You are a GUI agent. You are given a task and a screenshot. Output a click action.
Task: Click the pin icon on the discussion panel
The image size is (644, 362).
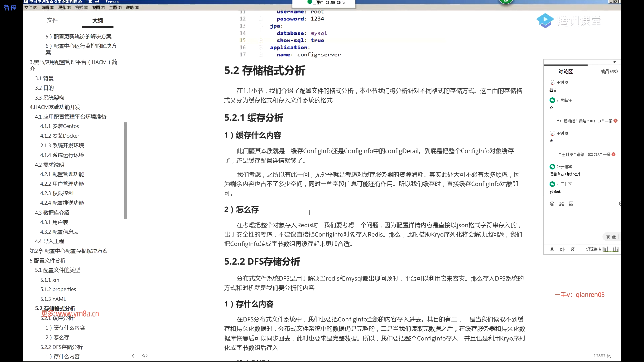[614, 62]
